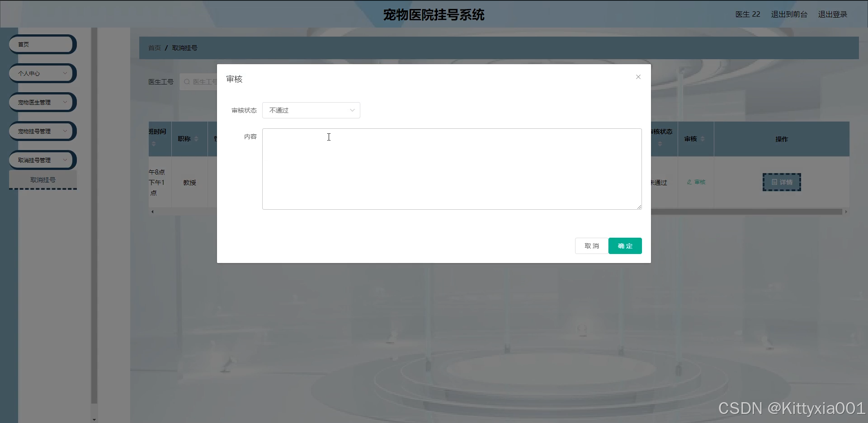Image resolution: width=868 pixels, height=423 pixels.
Task: Confirm the review with the 确定 button
Action: pyautogui.click(x=625, y=246)
